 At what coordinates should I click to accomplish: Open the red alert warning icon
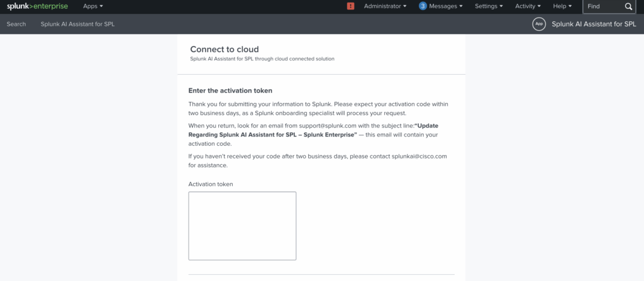tap(351, 6)
